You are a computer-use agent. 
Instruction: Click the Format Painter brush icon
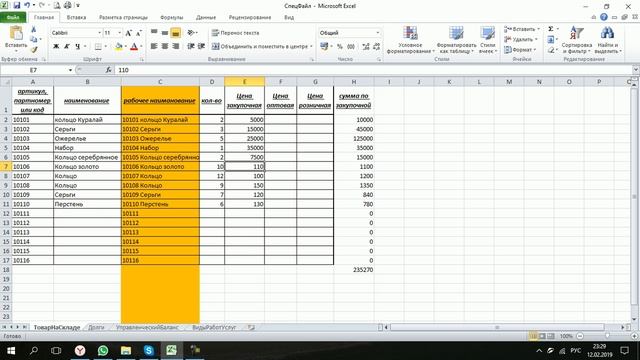point(34,49)
